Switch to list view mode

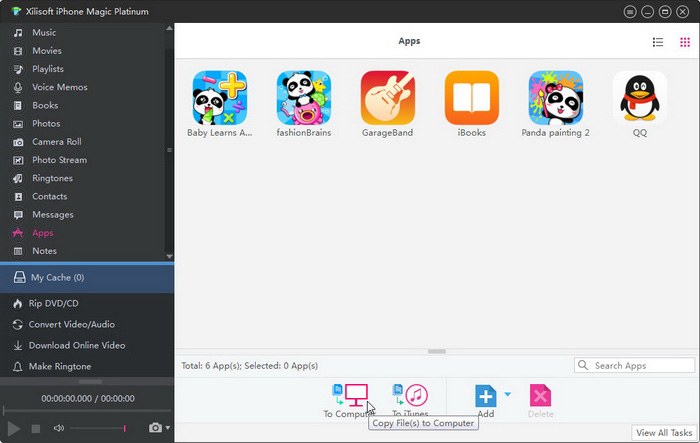tap(658, 42)
